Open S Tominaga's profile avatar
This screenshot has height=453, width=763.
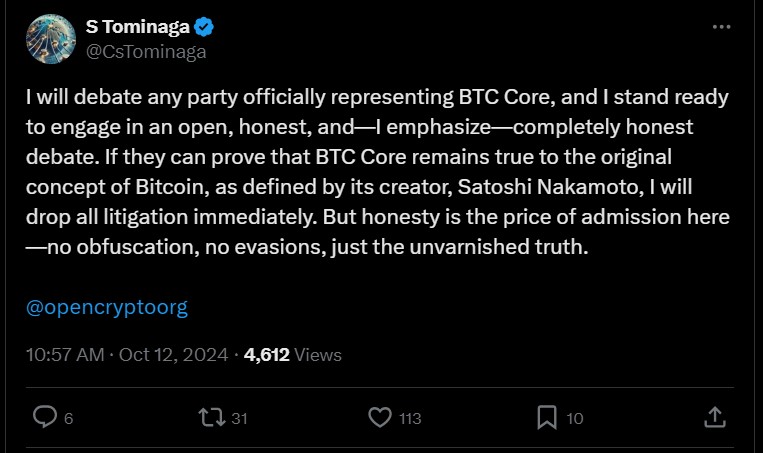tap(51, 39)
